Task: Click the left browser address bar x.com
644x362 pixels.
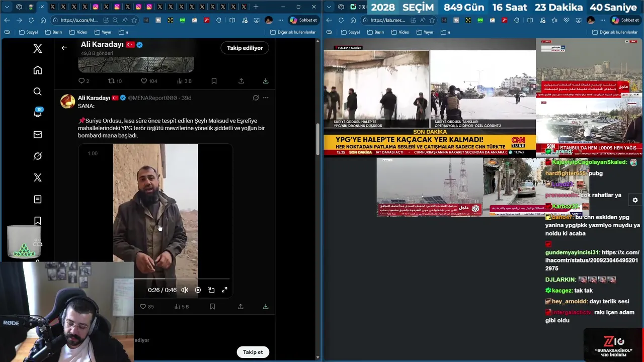Action: 79,20
